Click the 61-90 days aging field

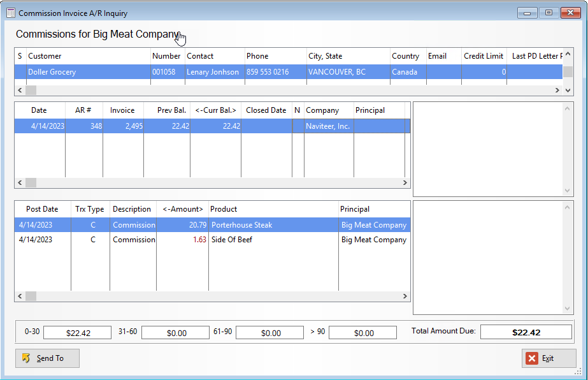tap(269, 333)
